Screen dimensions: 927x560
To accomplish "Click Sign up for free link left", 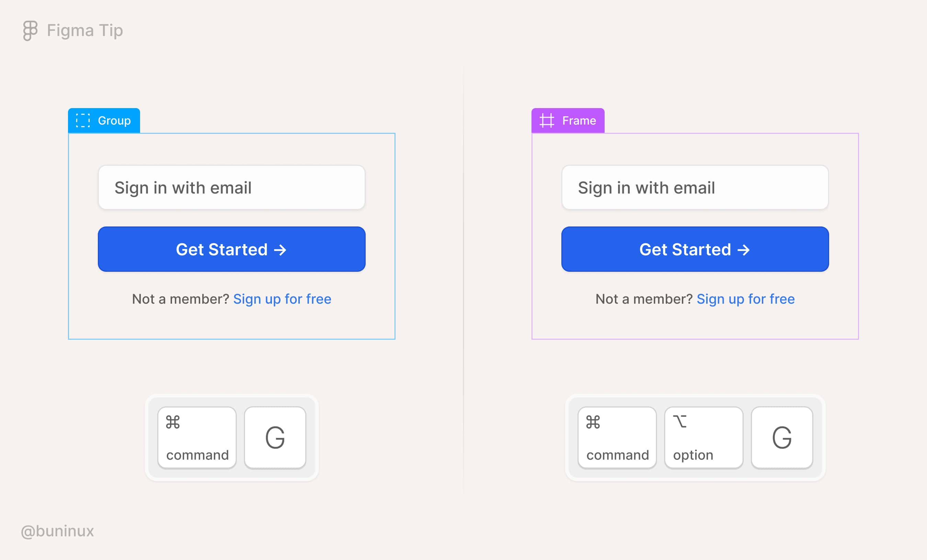I will pos(285,299).
